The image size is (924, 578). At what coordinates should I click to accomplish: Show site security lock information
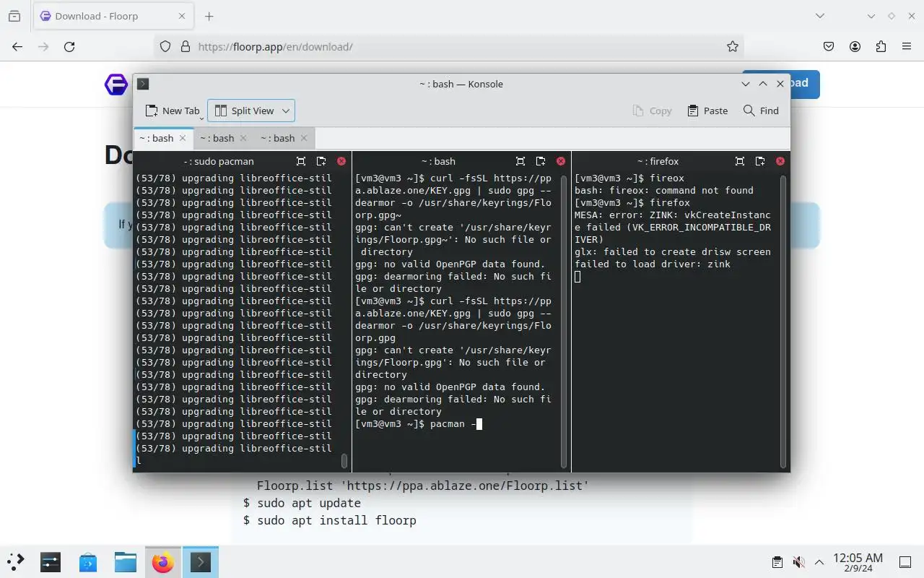[185, 46]
